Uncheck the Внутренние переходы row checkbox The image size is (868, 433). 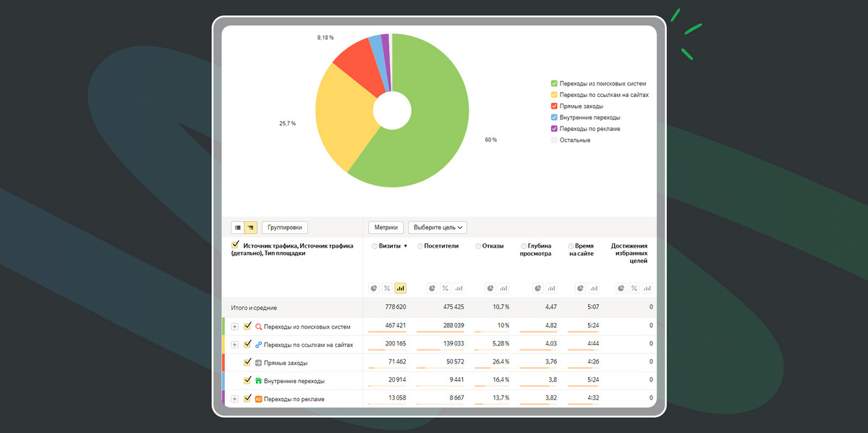(x=248, y=379)
